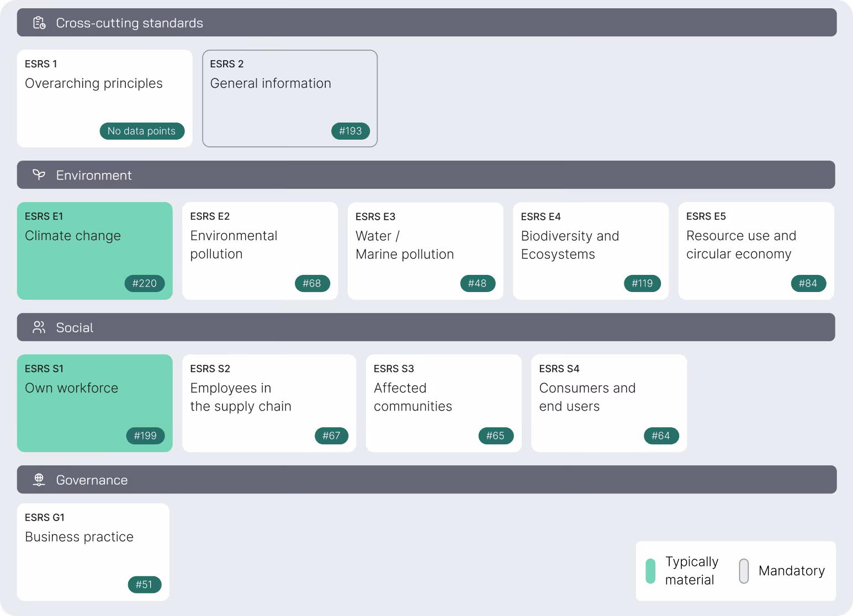This screenshot has width=853, height=616.
Task: Open the ESRS E4 Biodiversity and Ecosystems card
Action: pos(591,251)
